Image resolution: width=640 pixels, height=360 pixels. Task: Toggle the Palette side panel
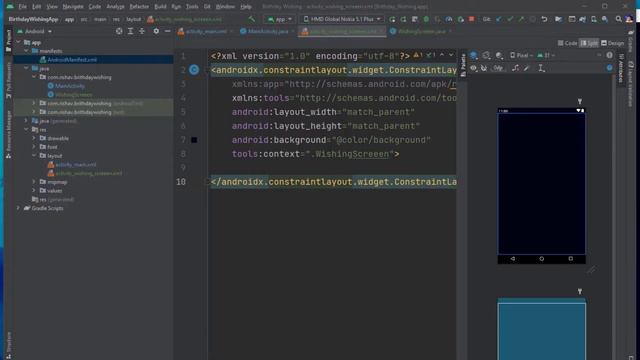(x=463, y=65)
